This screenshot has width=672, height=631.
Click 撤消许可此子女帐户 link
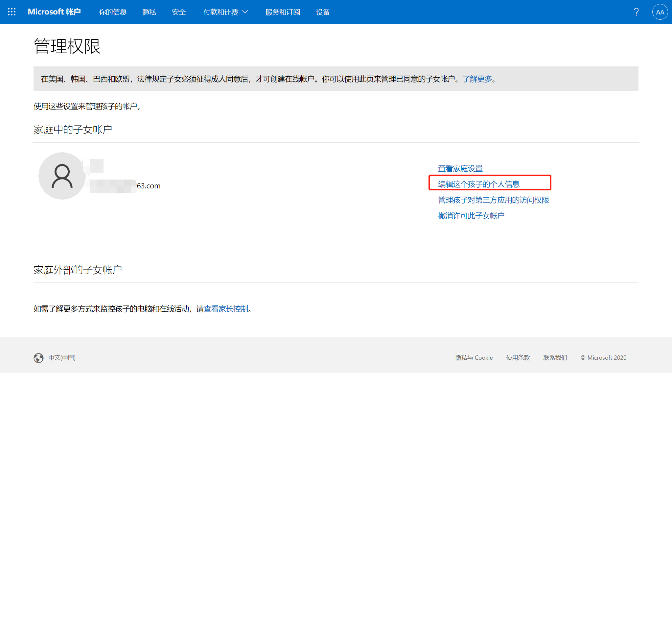pos(471,216)
